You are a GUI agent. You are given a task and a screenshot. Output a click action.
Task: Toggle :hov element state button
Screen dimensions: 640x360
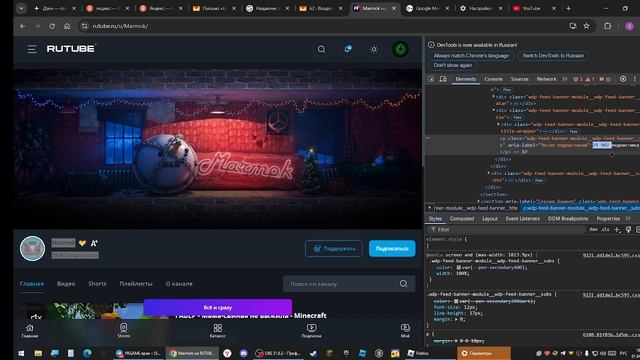tap(593, 230)
